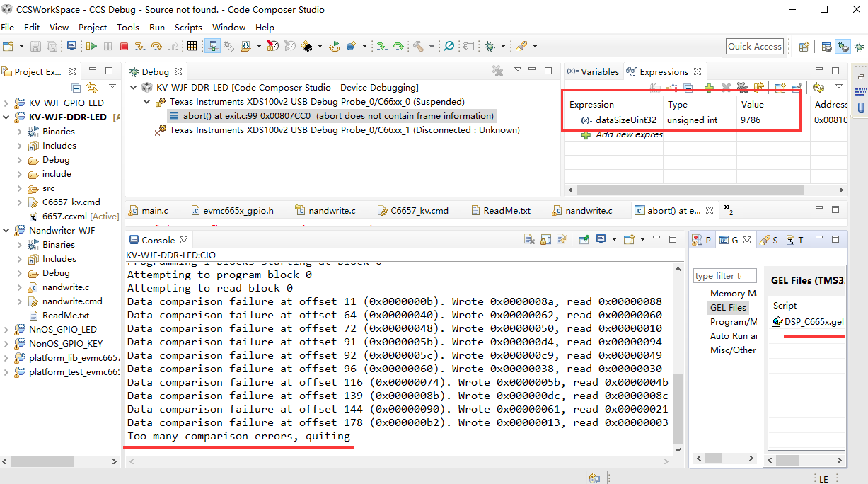The width and height of the screenshot is (868, 484).
Task: Click the red Terminate icon
Action: tap(124, 46)
